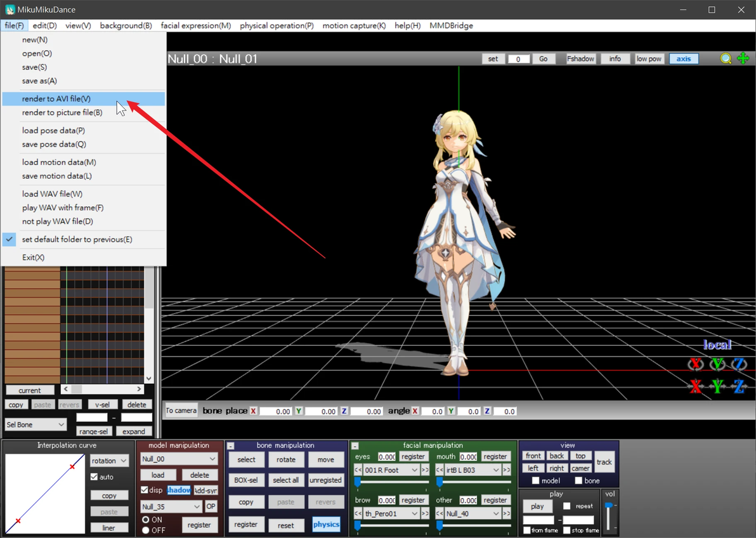Image resolution: width=756 pixels, height=538 pixels.
Task: Select the ON radio button
Action: pos(146,520)
